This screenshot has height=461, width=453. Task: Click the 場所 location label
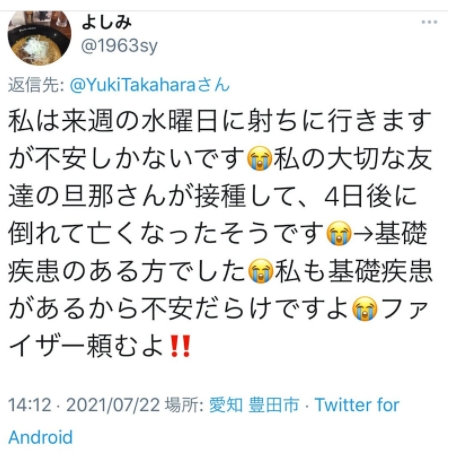pyautogui.click(x=185, y=405)
